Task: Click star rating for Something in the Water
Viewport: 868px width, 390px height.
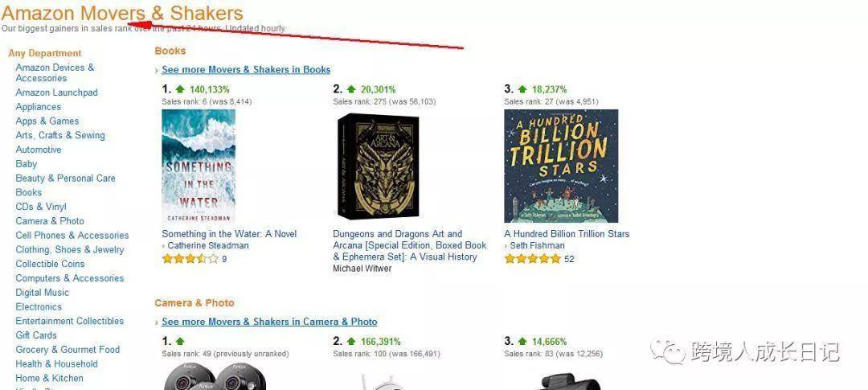Action: [190, 259]
